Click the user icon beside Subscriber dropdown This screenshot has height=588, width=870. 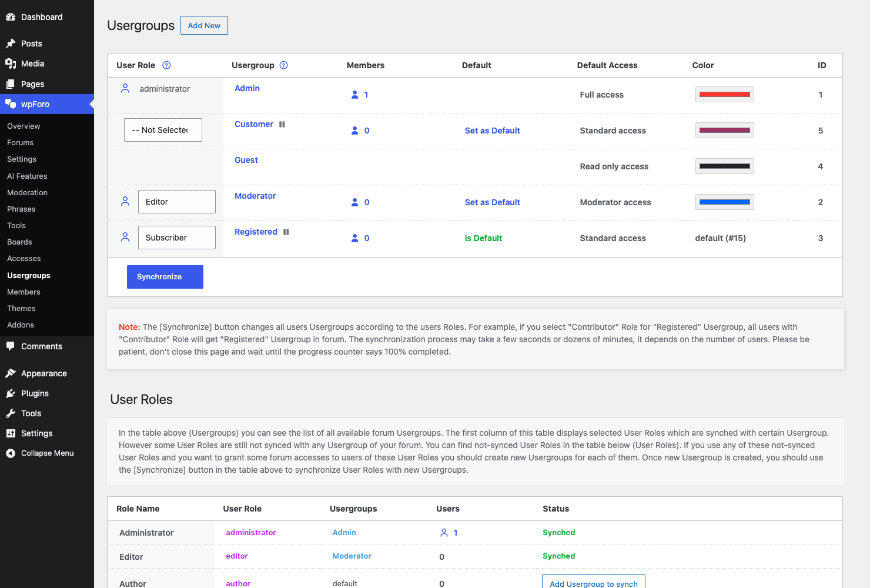[125, 237]
